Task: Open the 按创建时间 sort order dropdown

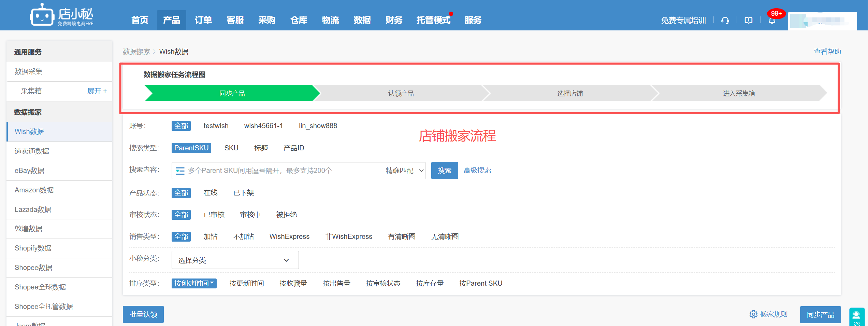Action: tap(194, 283)
